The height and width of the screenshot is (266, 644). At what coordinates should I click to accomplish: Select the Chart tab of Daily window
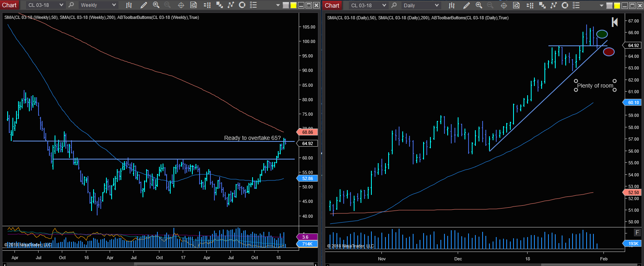[x=332, y=5]
